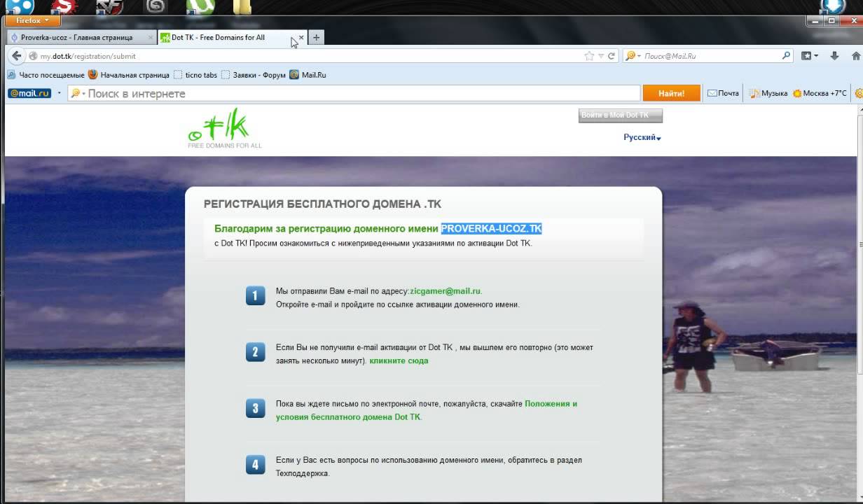Choose search engine in Mail.Ru search box

point(633,56)
